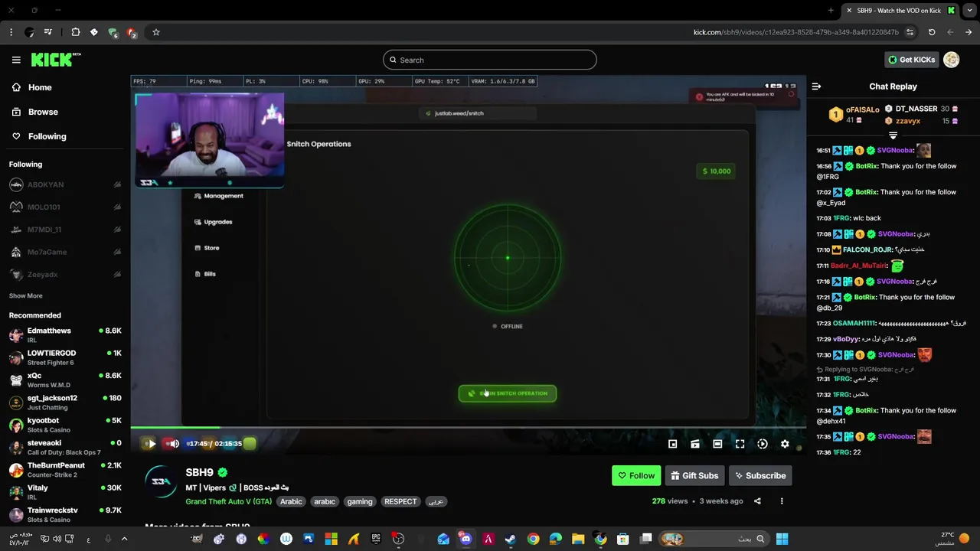The width and height of the screenshot is (980, 551).
Task: Open the MOLO101 followed channel
Action: [x=65, y=207]
